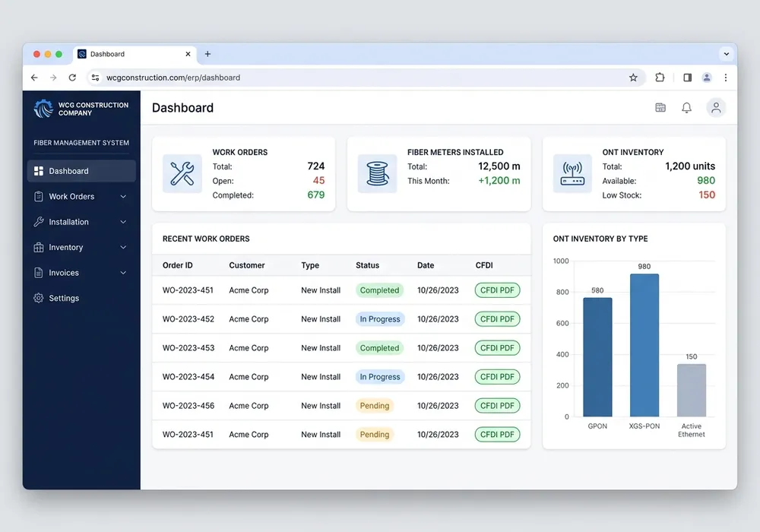
Task: Expand the Invoices sidebar section
Action: pos(81,273)
